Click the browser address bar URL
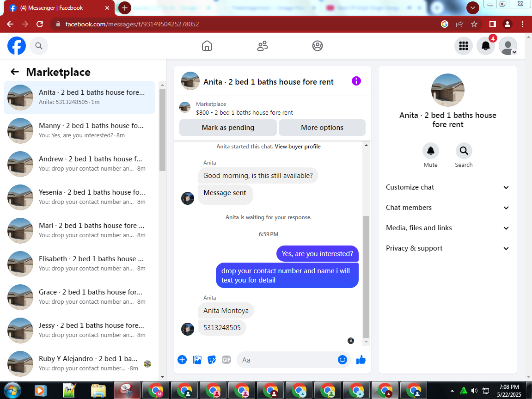532x399 pixels. point(132,24)
